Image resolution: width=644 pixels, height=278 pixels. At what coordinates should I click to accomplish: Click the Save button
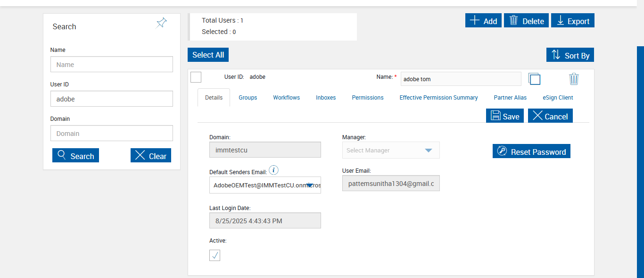[505, 116]
